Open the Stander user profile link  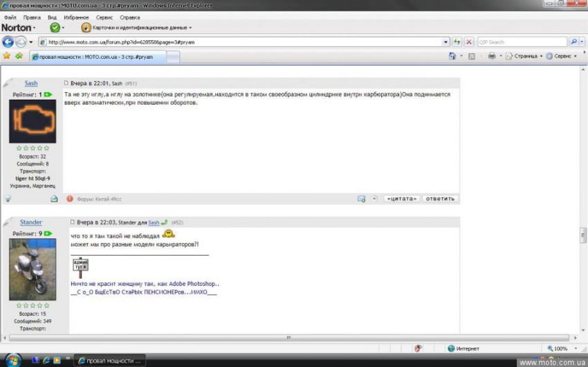pyautogui.click(x=30, y=222)
